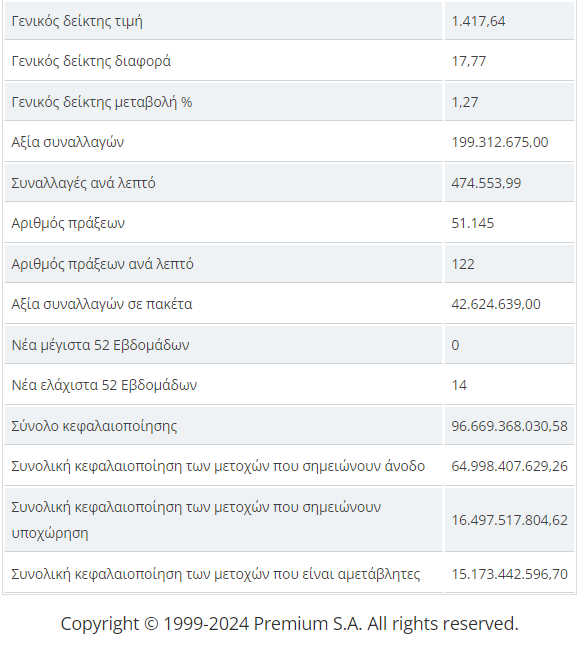This screenshot has height=650, width=581.
Task: Select the value 474.553,99
Action: tap(486, 183)
